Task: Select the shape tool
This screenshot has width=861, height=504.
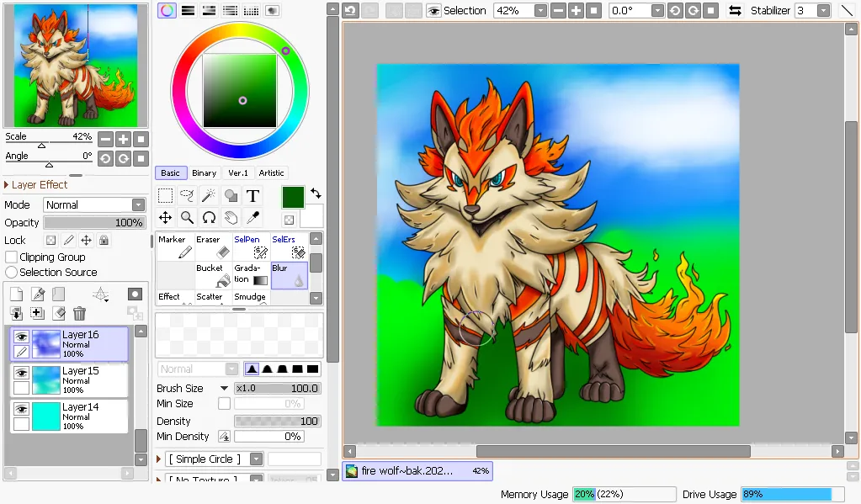Action: (231, 195)
